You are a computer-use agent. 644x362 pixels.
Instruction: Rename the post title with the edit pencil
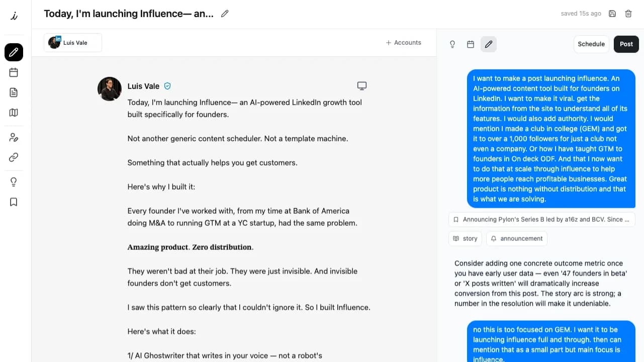(224, 14)
